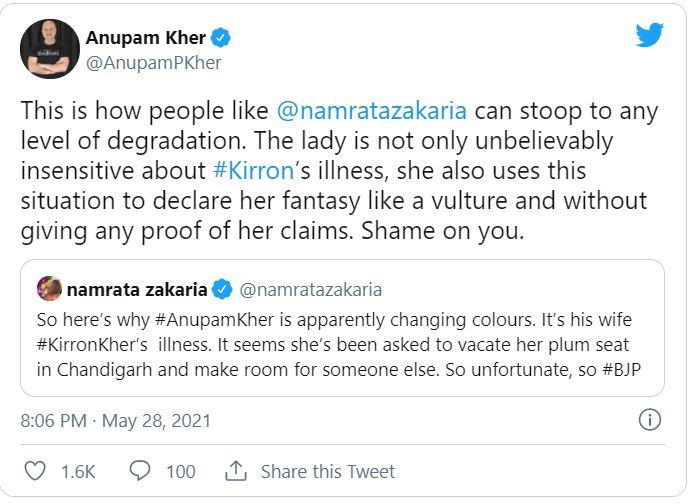Screen dimensions: 693x504
Task: Click Anupam Kher's verified badge
Action: point(220,39)
